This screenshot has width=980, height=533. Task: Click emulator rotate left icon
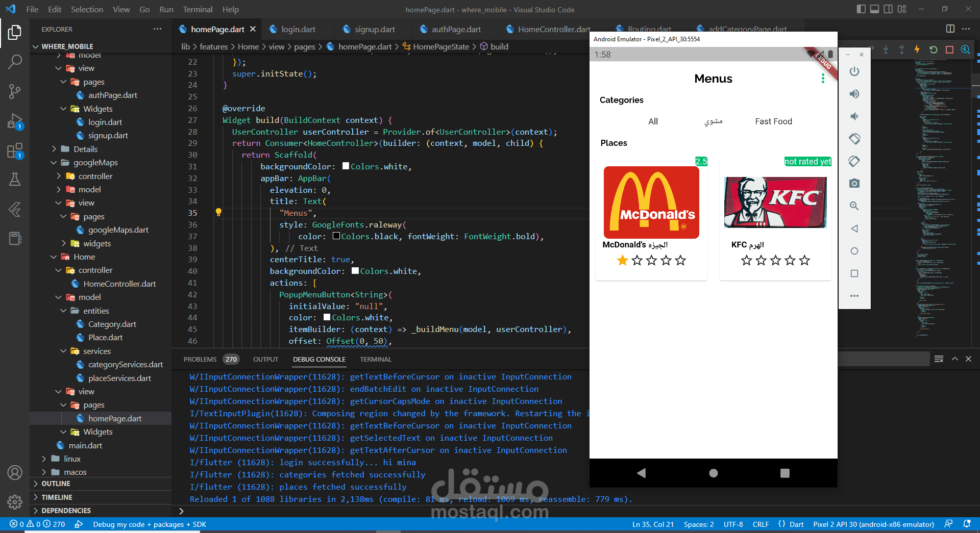854,139
